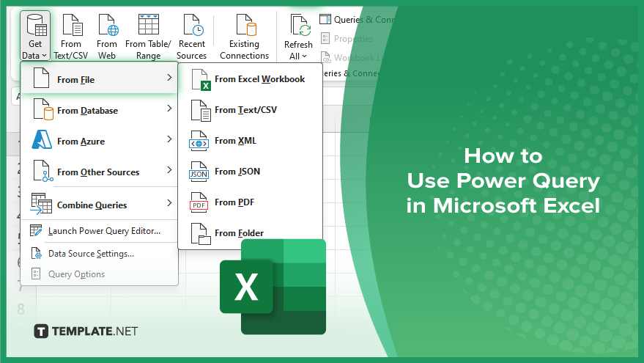Expand the From File submenu arrow

click(x=169, y=77)
